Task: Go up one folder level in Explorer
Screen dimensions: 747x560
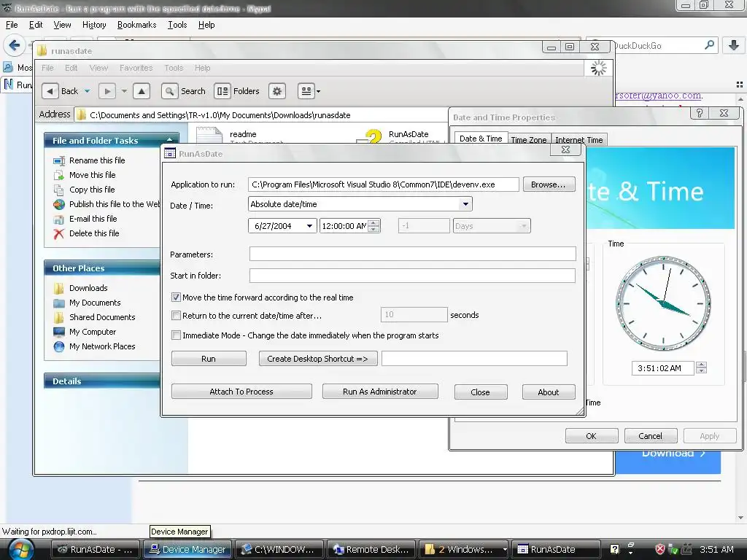Action: click(142, 91)
